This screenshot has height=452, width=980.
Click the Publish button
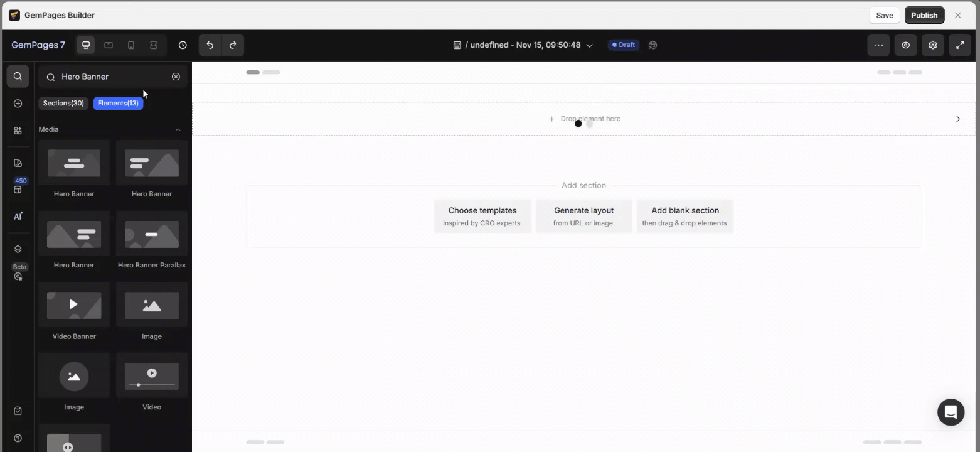pyautogui.click(x=924, y=16)
